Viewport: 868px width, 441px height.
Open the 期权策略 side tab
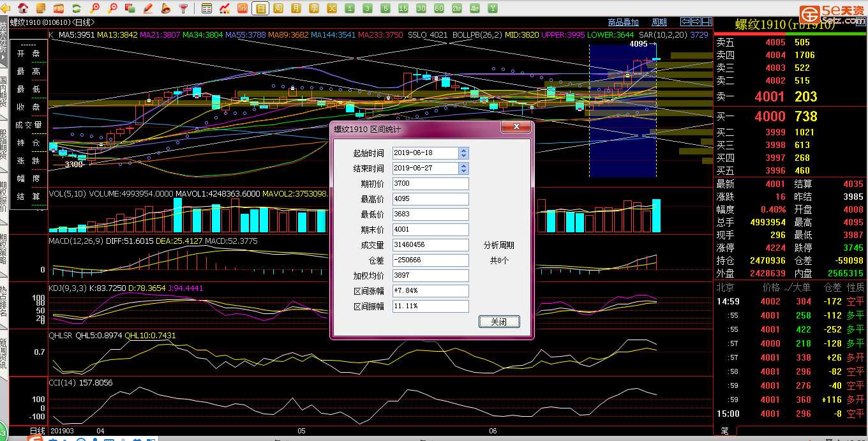tap(4, 250)
